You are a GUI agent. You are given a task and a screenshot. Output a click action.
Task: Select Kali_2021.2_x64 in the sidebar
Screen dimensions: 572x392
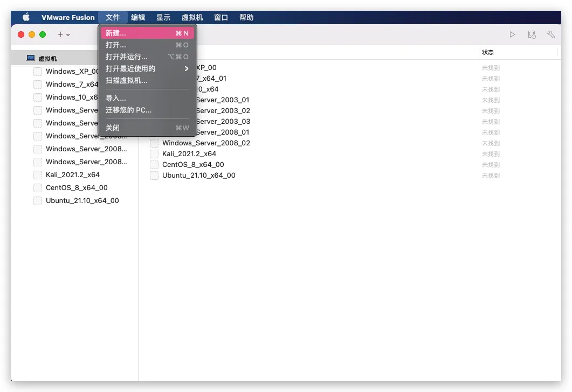coord(73,175)
